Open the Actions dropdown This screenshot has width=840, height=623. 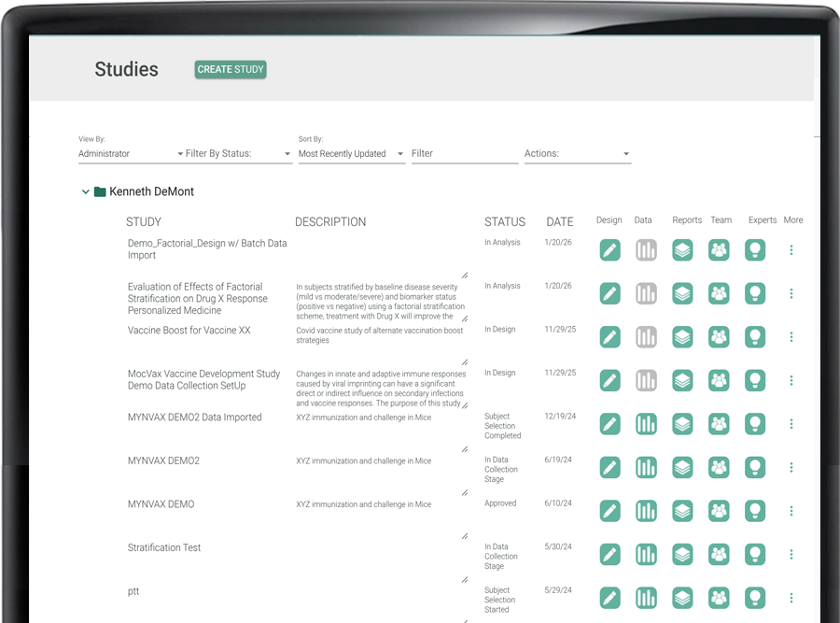[x=577, y=153]
